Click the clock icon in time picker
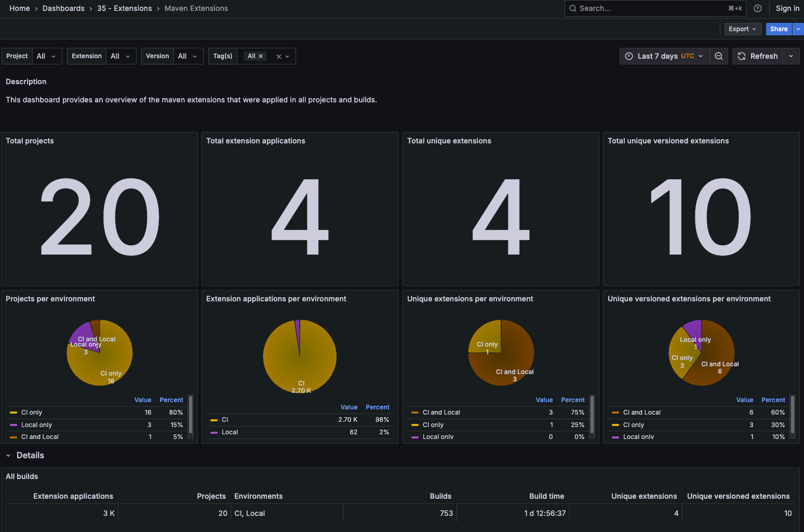 629,56
